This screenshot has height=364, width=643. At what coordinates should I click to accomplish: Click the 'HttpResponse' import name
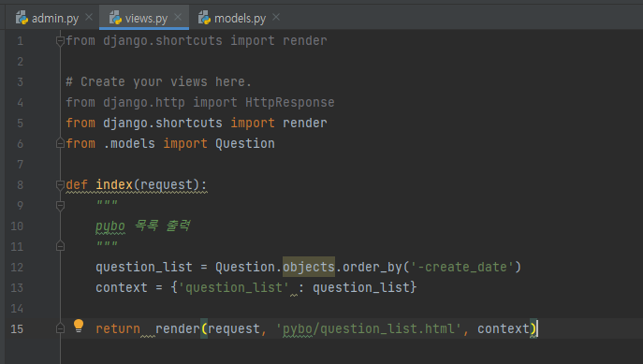tap(290, 103)
